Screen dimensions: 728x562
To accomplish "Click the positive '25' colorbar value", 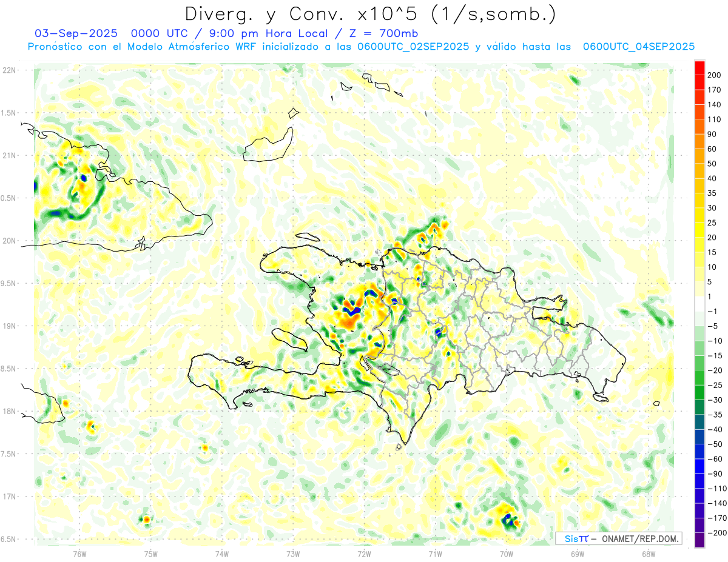I will pyautogui.click(x=712, y=222).
